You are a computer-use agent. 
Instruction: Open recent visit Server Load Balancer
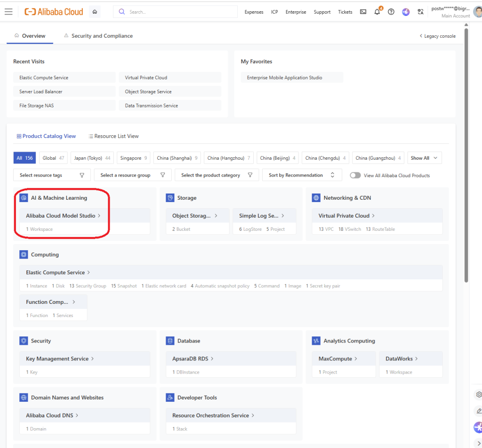coord(64,91)
